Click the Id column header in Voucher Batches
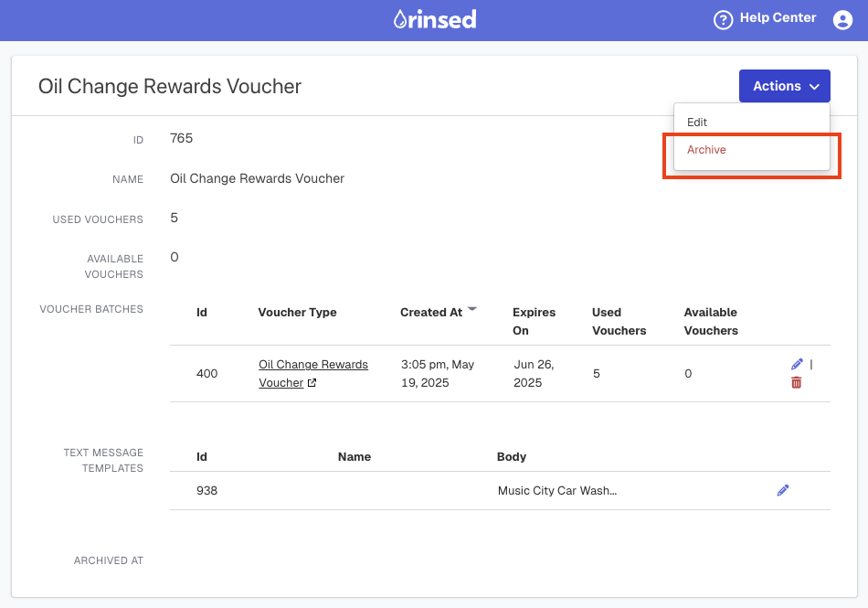Screen dimensions: 868x608 point(202,313)
